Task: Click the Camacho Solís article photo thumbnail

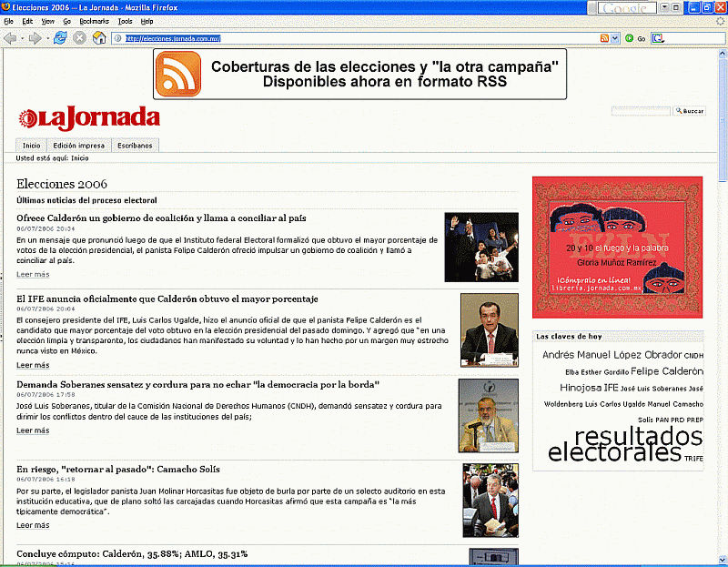Action: point(490,501)
